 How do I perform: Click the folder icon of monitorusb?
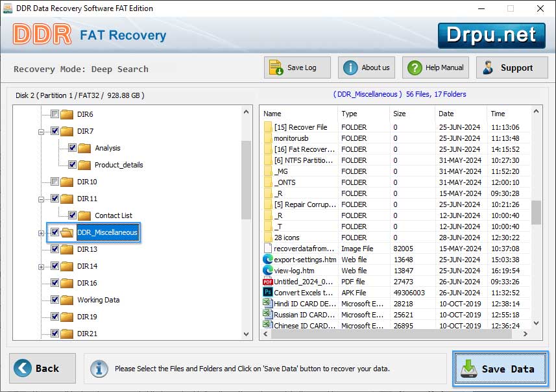point(268,138)
